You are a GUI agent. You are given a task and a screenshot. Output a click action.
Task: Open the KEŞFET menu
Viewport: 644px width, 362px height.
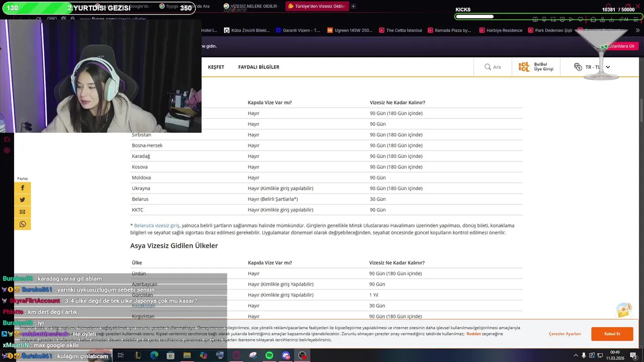click(216, 67)
